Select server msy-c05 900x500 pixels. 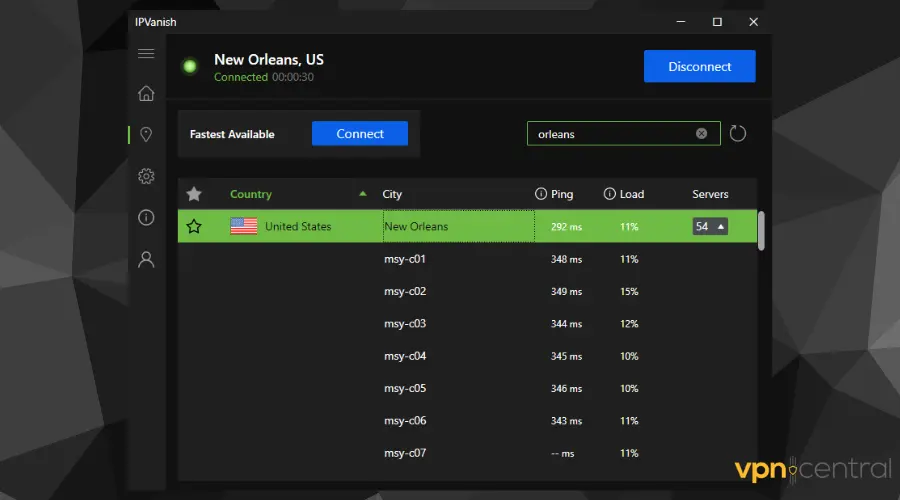pyautogui.click(x=405, y=388)
